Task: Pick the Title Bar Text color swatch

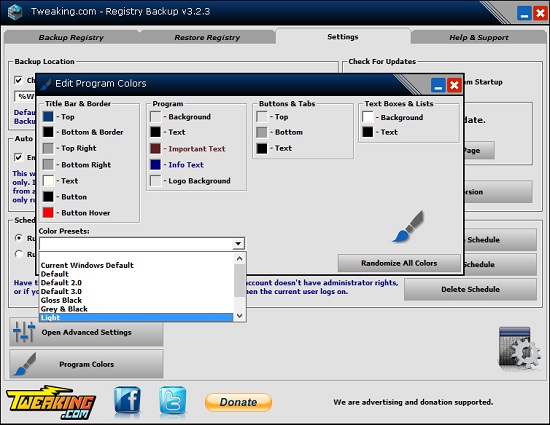Action: click(48, 181)
